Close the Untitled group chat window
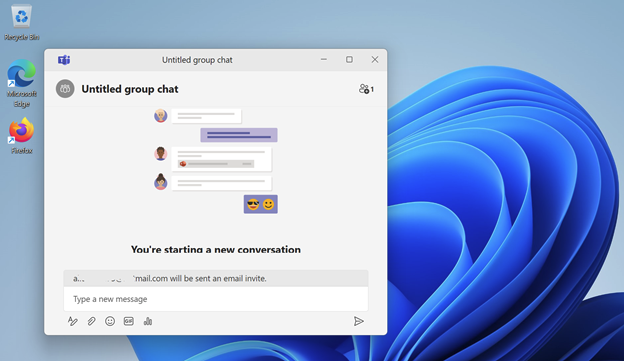Image resolution: width=624 pixels, height=361 pixels. click(x=374, y=59)
